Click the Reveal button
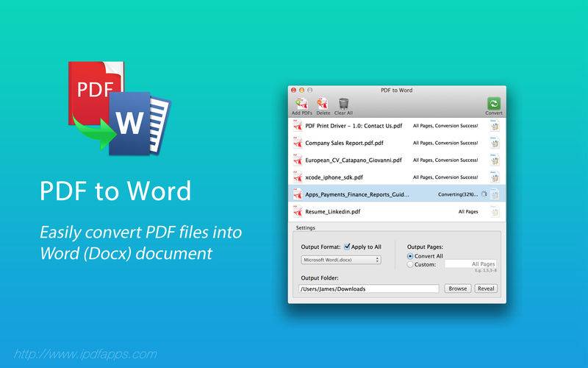 point(486,289)
